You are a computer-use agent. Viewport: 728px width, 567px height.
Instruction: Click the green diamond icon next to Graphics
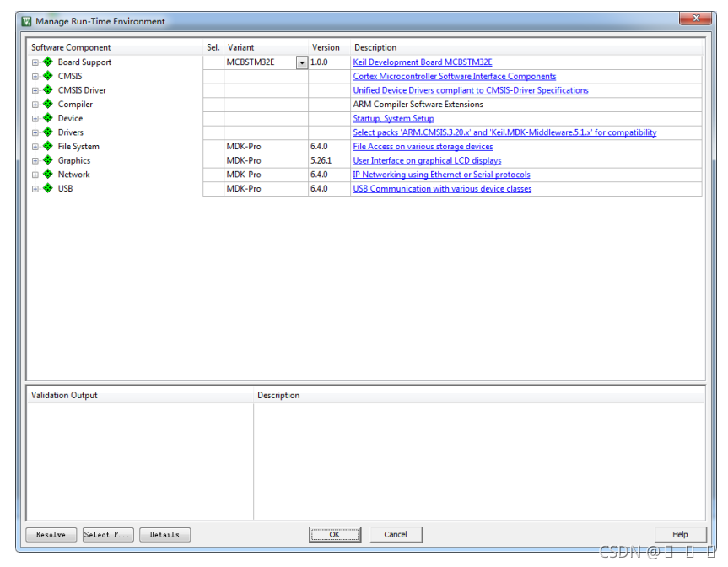point(47,160)
